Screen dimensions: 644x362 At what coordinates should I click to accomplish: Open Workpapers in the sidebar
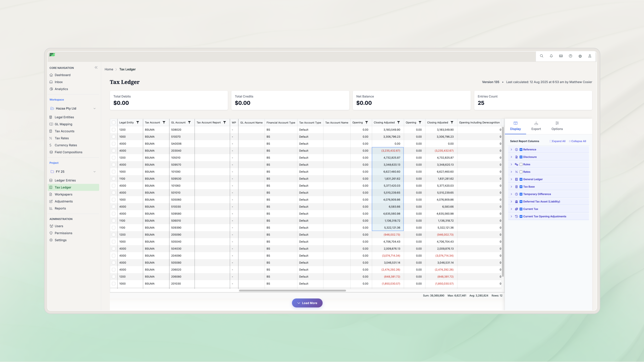tap(63, 194)
